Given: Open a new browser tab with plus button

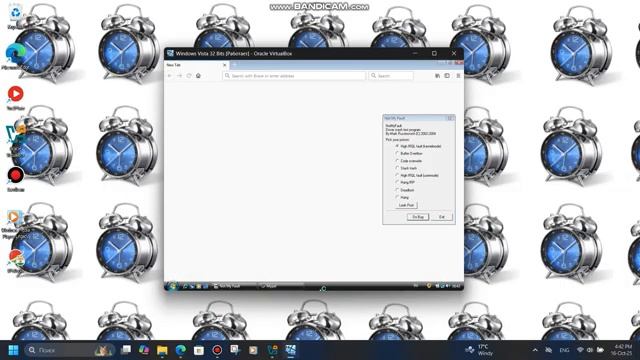Looking at the screenshot, I should point(234,65).
